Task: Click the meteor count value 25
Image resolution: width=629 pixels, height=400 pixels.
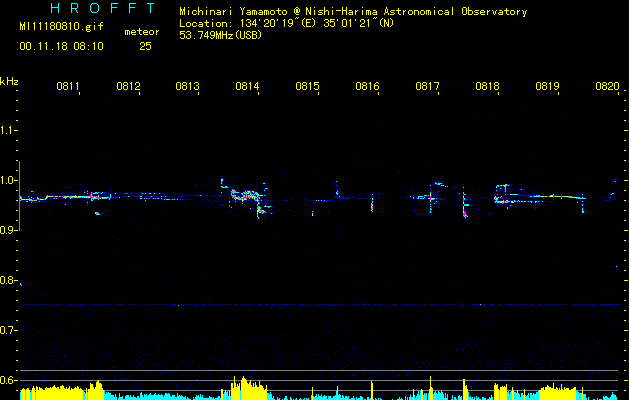Action: [145, 46]
